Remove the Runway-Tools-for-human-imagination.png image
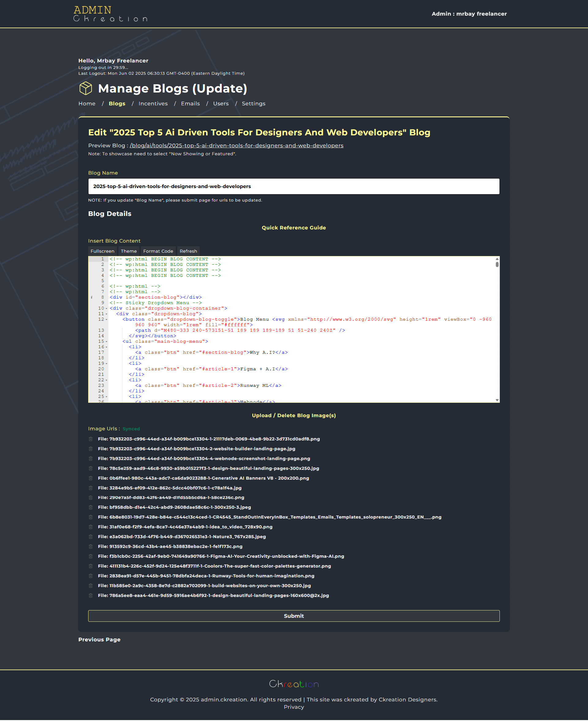This screenshot has width=588, height=721. click(x=90, y=576)
